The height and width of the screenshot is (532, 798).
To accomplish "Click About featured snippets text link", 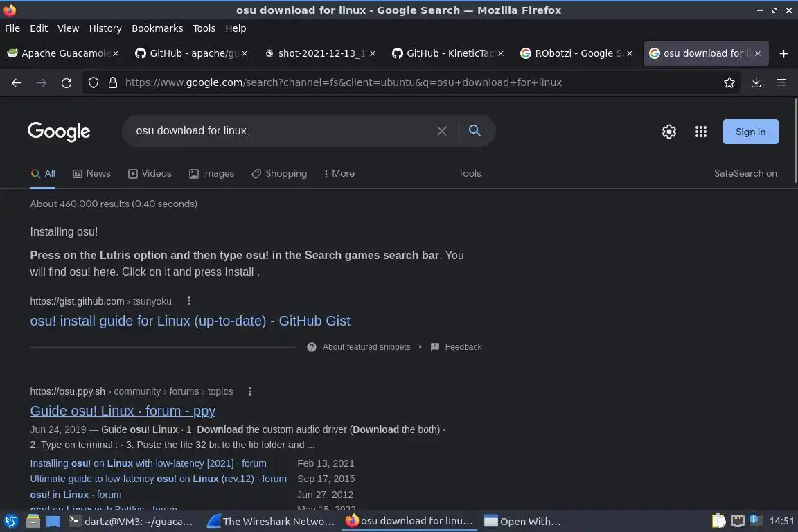I will pos(366,346).
